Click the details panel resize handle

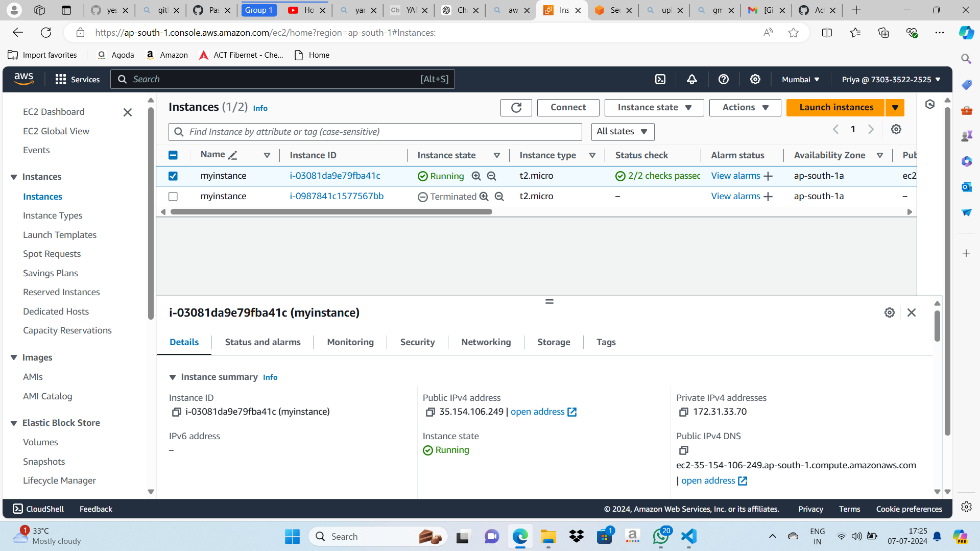549,302
